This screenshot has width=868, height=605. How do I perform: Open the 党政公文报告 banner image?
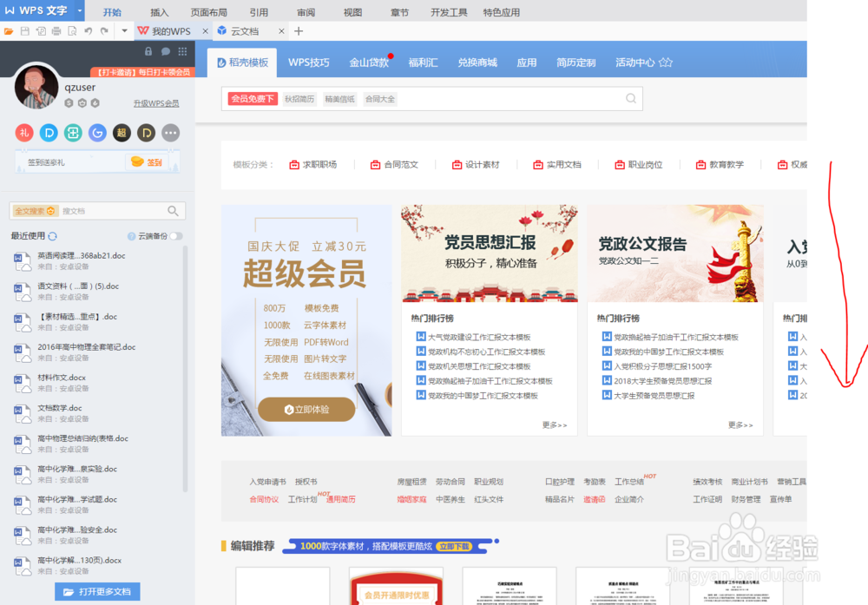(675, 253)
